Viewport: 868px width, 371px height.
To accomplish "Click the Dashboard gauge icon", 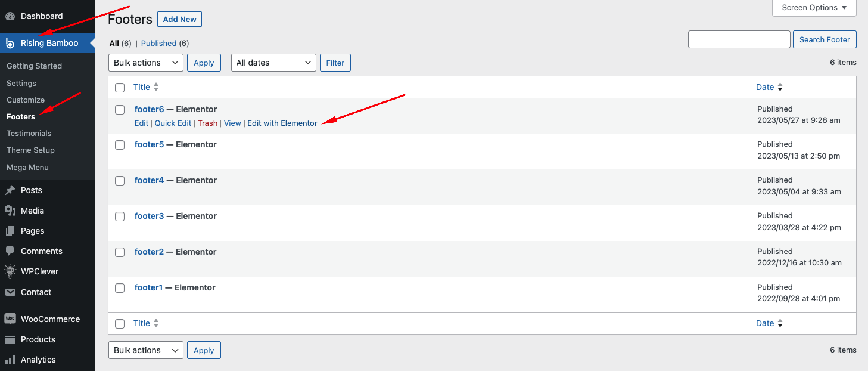I will coord(10,16).
